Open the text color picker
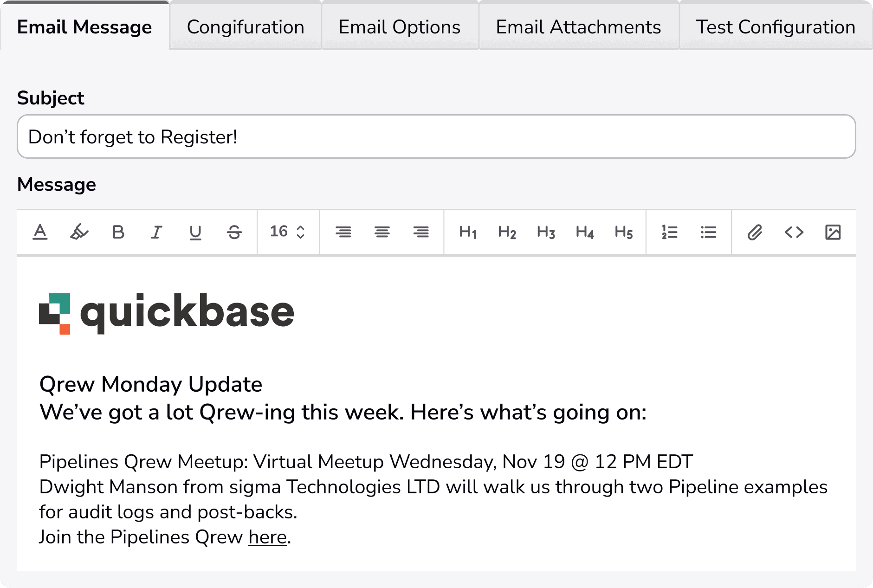873x588 pixels. coord(41,233)
